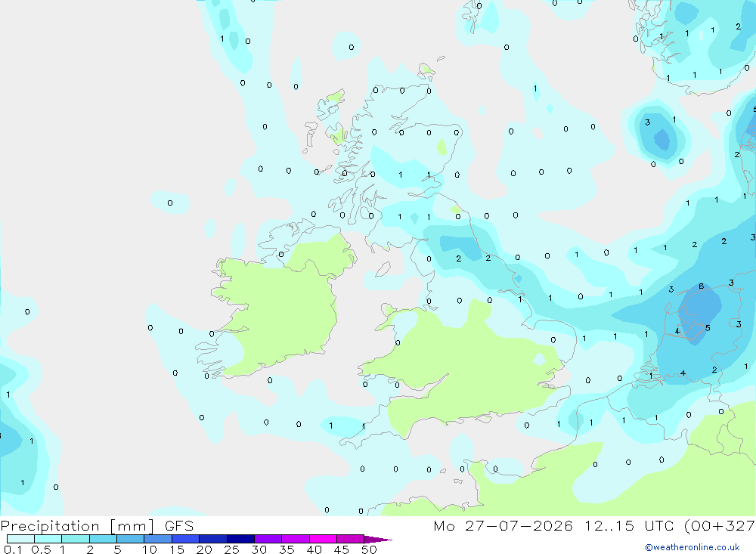Image resolution: width=756 pixels, height=554 pixels.
Task: Click the forecast offset '(00+327' text
Action: coord(720,525)
